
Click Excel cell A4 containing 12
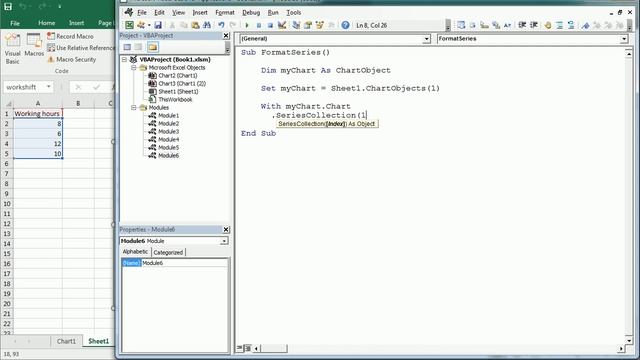point(38,144)
